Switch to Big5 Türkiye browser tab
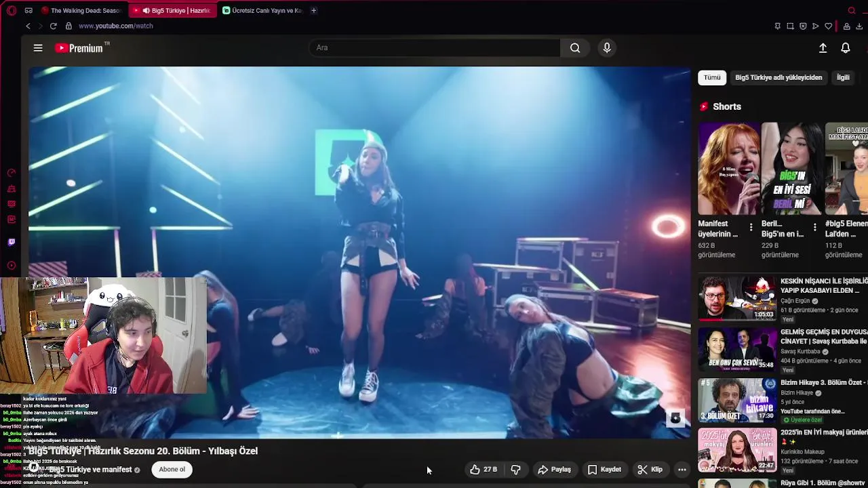Image resolution: width=868 pixels, height=488 pixels. (172, 10)
